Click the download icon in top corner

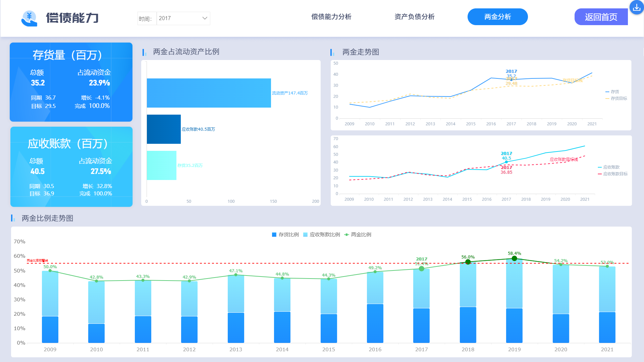(x=636, y=7)
